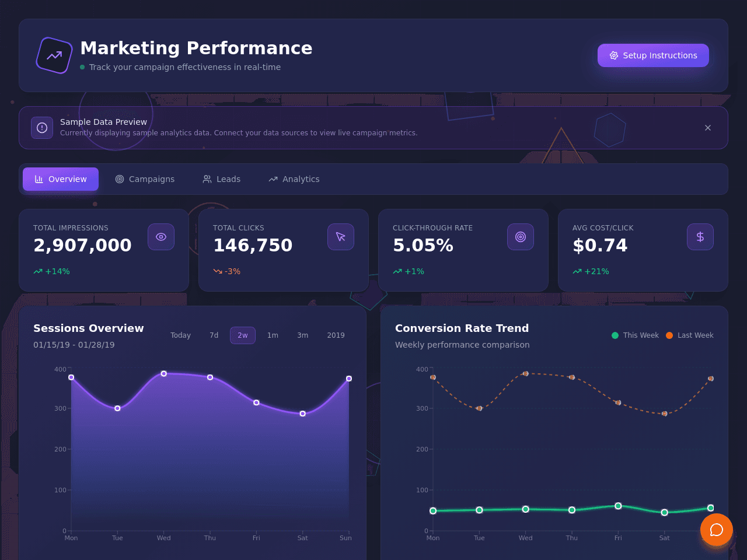
Task: Click the +1% click-through trend indicator
Action: [x=409, y=271]
